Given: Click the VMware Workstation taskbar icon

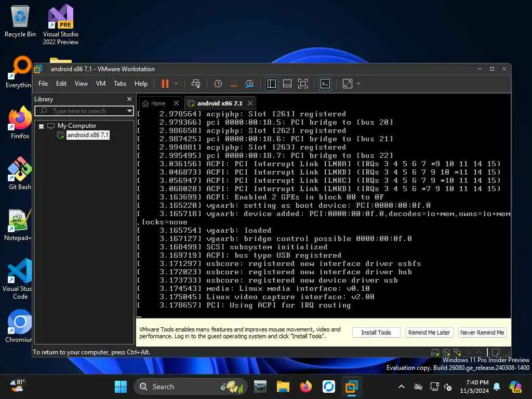Looking at the screenshot, I should [x=352, y=387].
